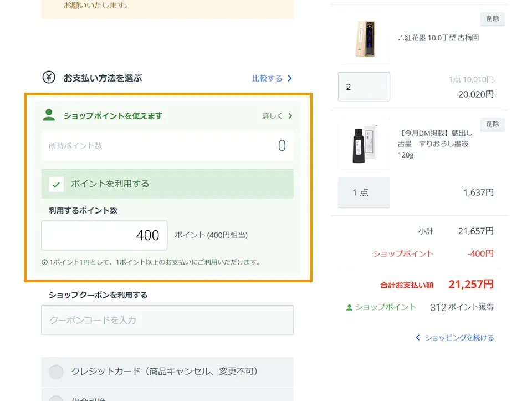Click the left arrow icon by ショッピングを続ける
The width and height of the screenshot is (532, 401).
[418, 337]
